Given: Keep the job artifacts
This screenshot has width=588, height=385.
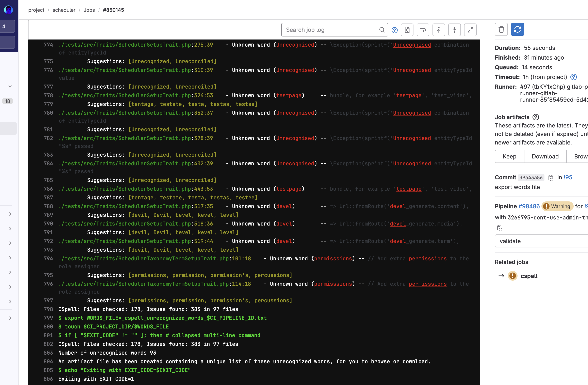Looking at the screenshot, I should point(509,156).
